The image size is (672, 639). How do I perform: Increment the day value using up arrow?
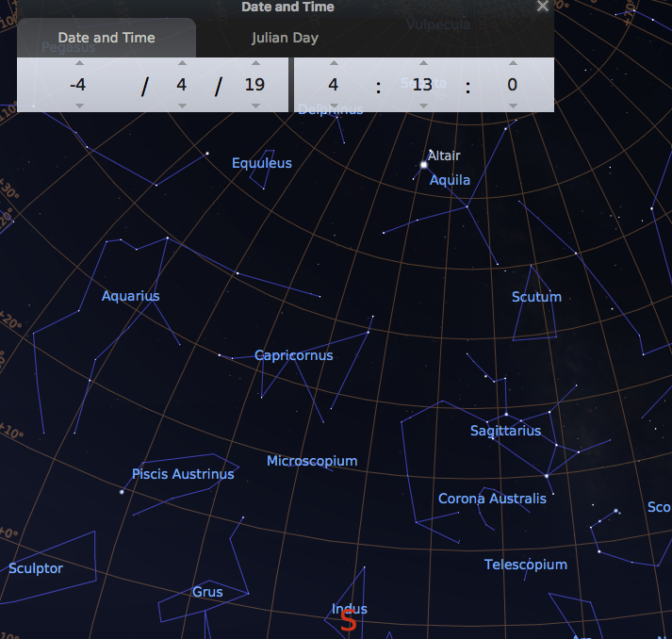(x=254, y=64)
